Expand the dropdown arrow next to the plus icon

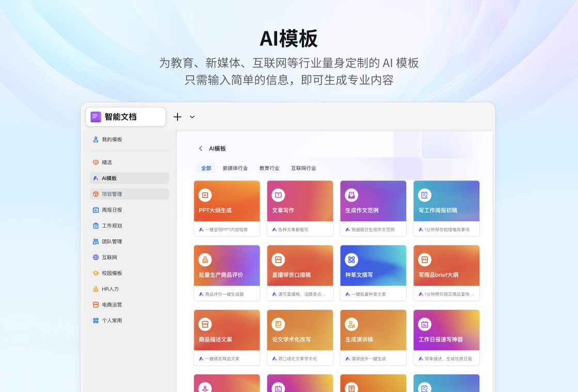click(192, 117)
